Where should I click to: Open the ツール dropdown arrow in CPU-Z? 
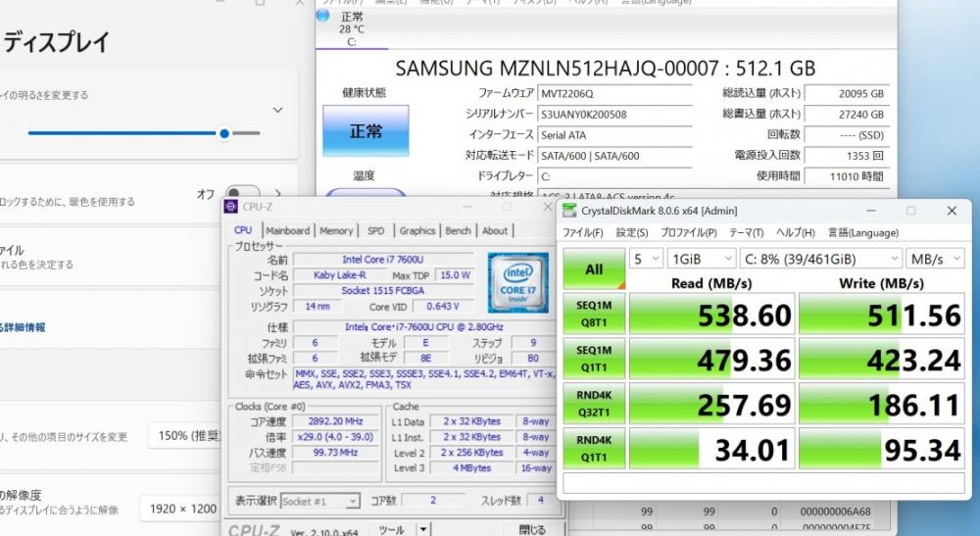(423, 530)
